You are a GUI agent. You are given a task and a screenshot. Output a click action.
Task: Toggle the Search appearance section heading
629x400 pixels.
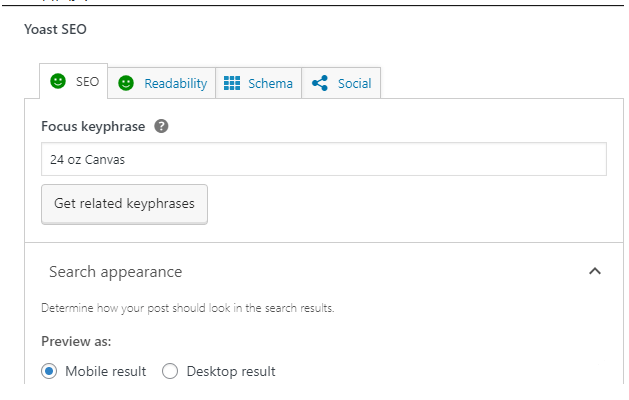(115, 271)
